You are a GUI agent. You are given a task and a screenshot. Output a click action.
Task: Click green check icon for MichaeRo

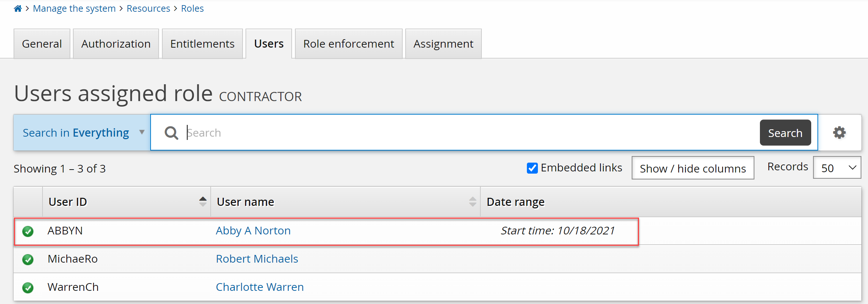(28, 259)
